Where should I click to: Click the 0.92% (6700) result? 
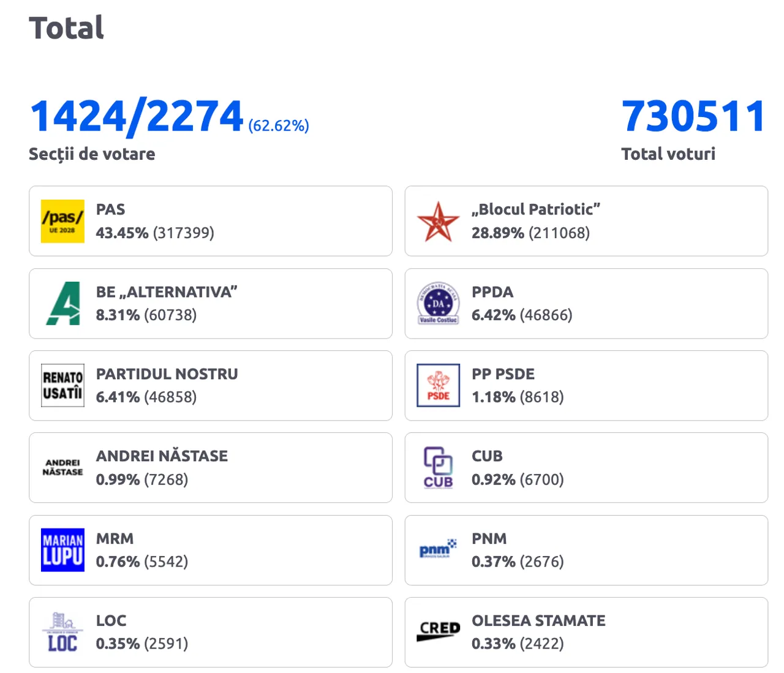(x=518, y=479)
